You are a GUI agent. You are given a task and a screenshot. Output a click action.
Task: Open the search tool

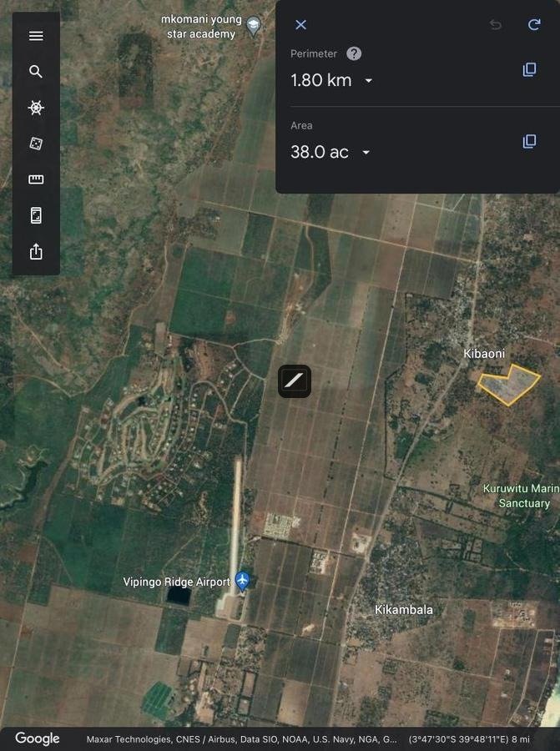[x=36, y=72]
